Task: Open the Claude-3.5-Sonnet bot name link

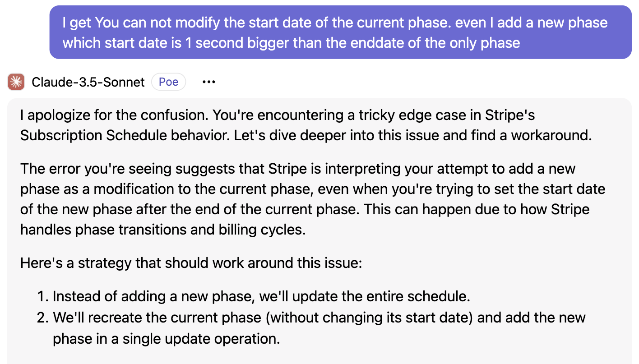Action: 88,82
